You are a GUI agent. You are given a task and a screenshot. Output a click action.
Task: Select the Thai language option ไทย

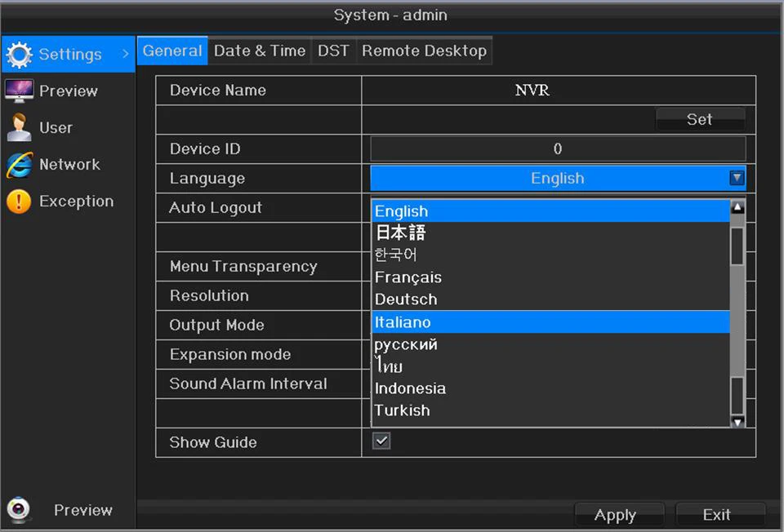tap(550, 366)
